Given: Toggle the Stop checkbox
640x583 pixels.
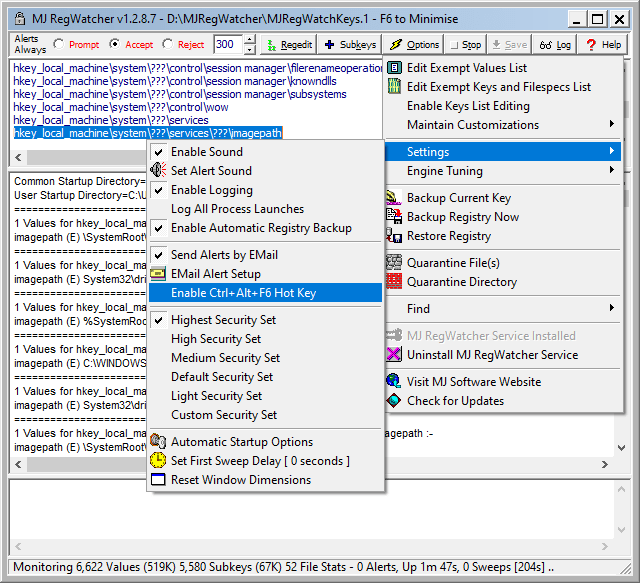Looking at the screenshot, I should point(454,45).
